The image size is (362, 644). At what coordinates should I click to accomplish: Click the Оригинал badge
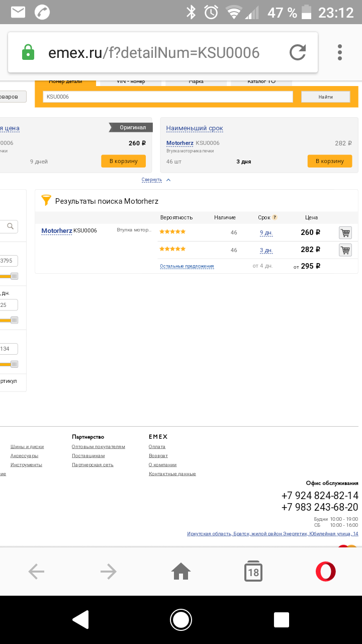tap(131, 127)
